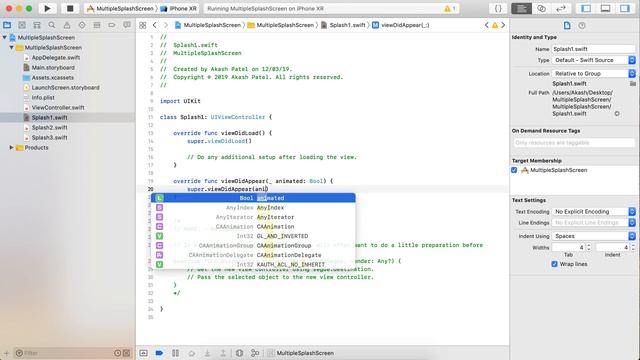Adjust the Tab width stepper
This screenshot has width=640, height=360.
coord(589,247)
